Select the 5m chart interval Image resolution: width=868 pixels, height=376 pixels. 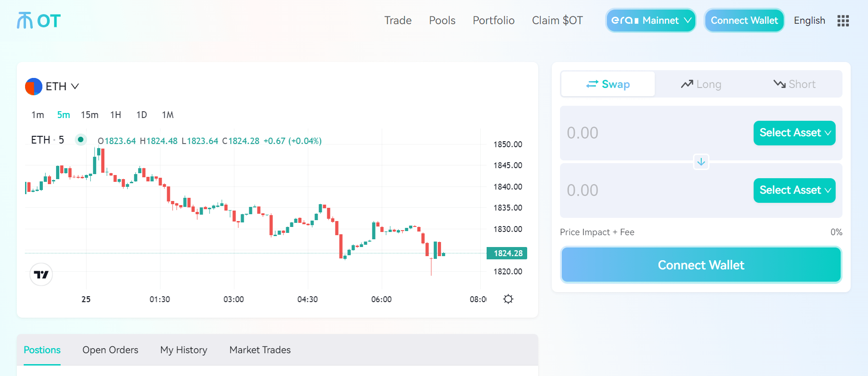click(x=64, y=115)
